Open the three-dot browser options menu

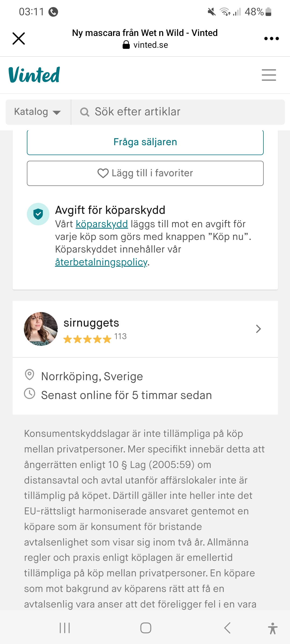[271, 38]
